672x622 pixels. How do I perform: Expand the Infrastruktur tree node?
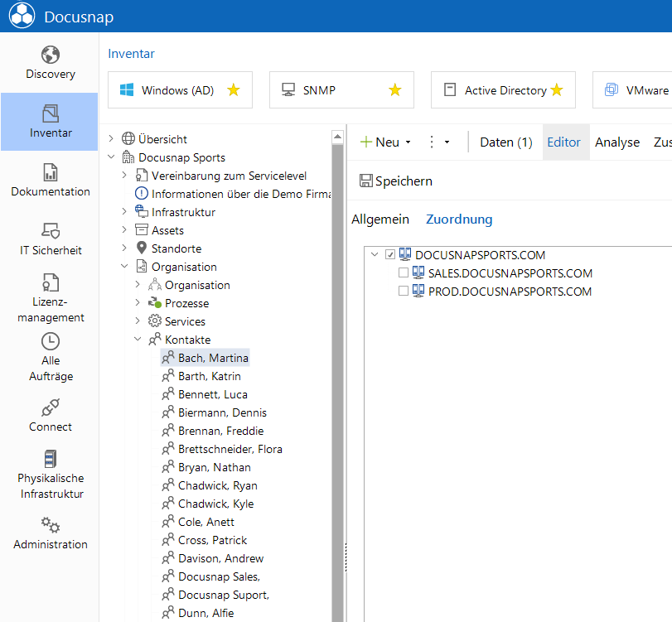pyautogui.click(x=124, y=211)
